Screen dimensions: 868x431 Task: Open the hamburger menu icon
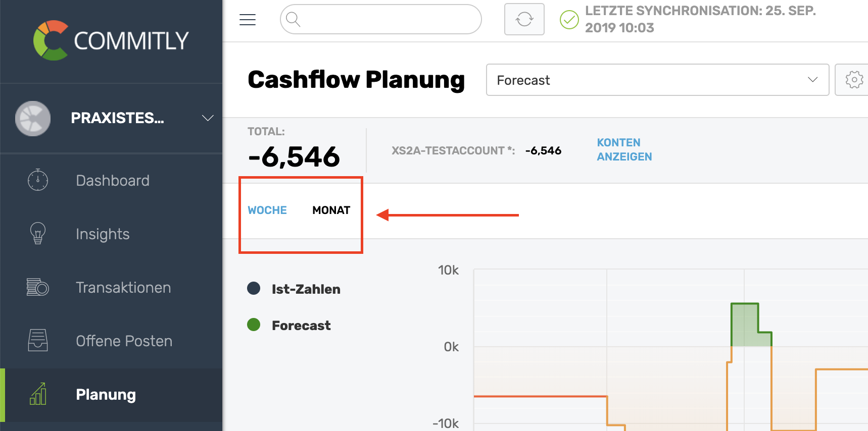(x=248, y=20)
